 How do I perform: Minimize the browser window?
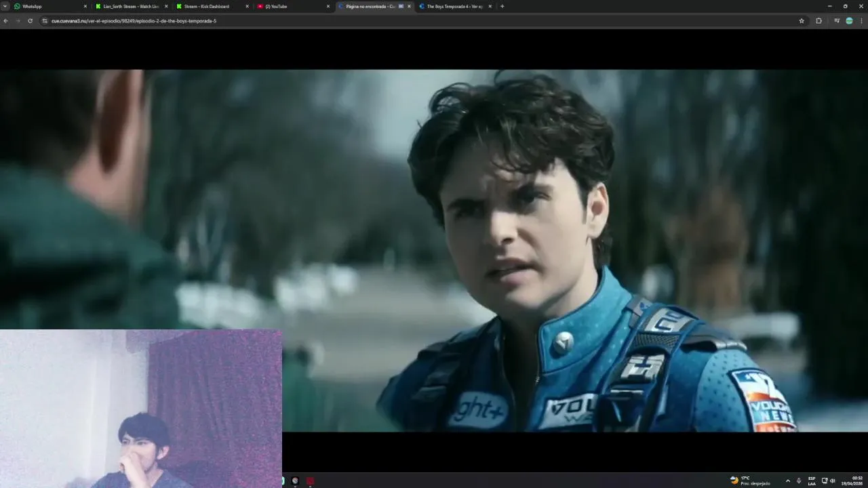pos(829,6)
